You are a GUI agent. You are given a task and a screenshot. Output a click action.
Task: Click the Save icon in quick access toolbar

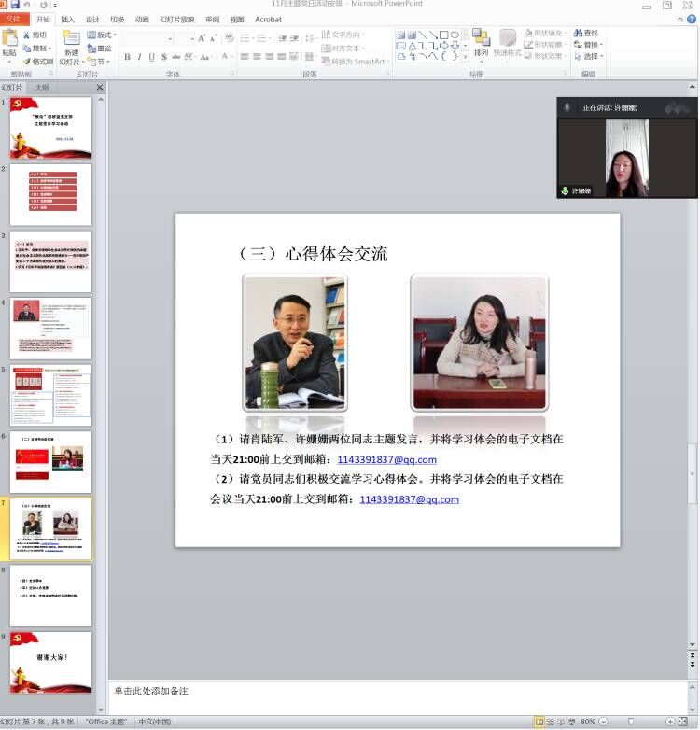click(x=15, y=5)
